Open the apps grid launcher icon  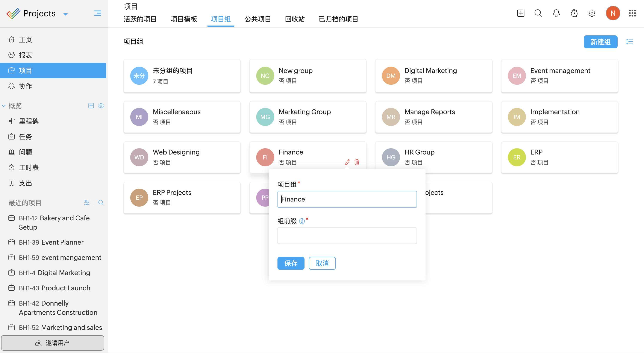click(x=632, y=13)
